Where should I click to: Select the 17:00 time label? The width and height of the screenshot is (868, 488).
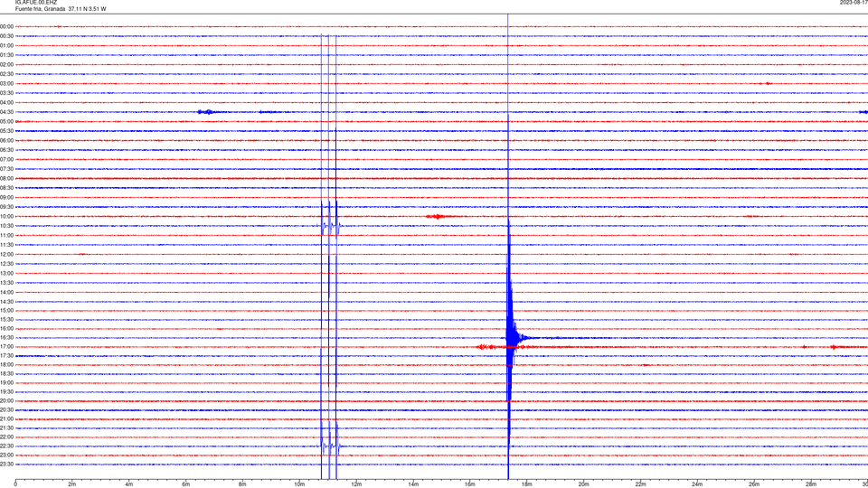6,347
